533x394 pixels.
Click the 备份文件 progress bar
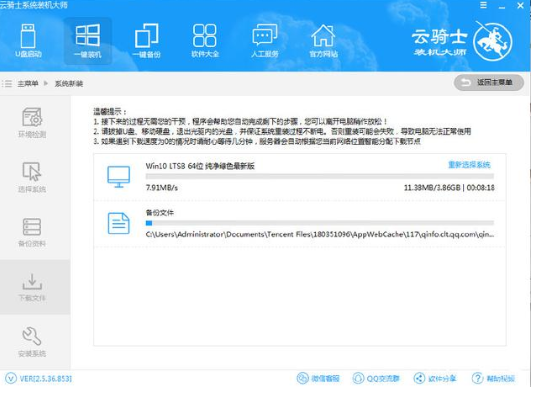[320, 223]
